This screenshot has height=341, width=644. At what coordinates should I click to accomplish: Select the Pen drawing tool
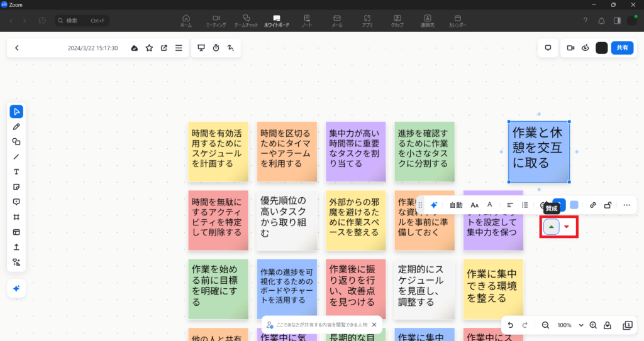[16, 127]
